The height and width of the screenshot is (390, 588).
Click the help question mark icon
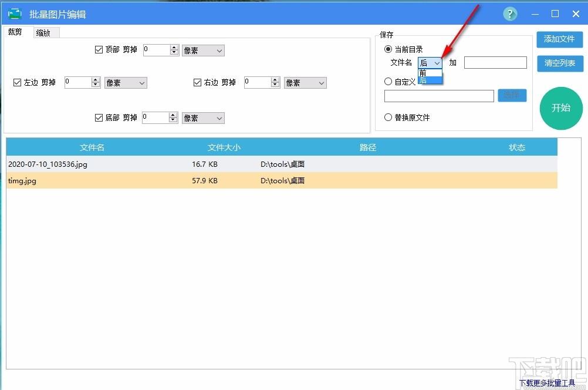pyautogui.click(x=509, y=14)
